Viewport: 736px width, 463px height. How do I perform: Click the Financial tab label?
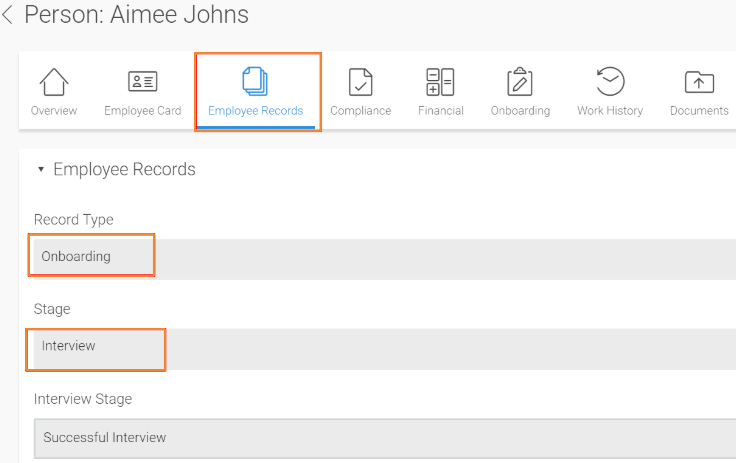point(440,111)
